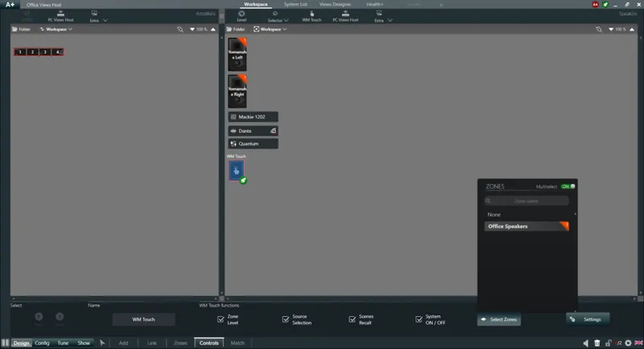Open the Controls tab
This screenshot has height=349, width=644.
[209, 343]
